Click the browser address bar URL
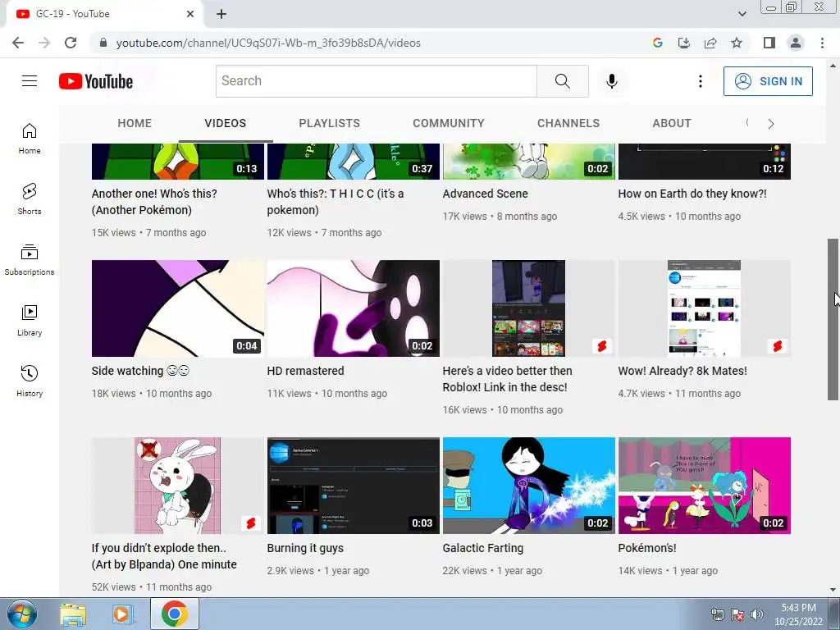Image resolution: width=840 pixels, height=630 pixels. [x=268, y=43]
